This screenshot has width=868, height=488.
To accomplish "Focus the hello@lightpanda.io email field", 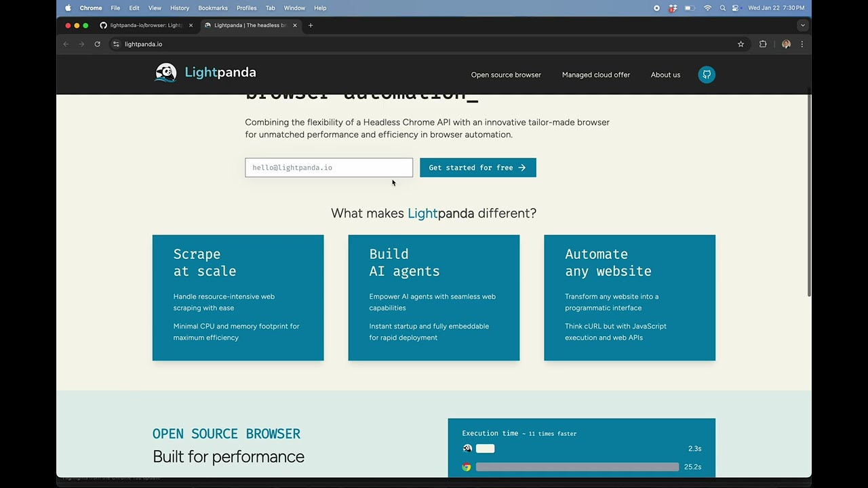I will [329, 167].
